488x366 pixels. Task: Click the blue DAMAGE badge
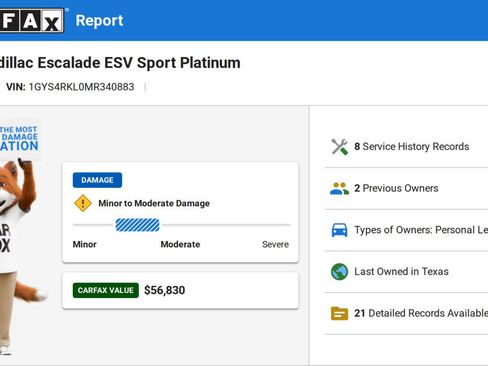coord(97,180)
